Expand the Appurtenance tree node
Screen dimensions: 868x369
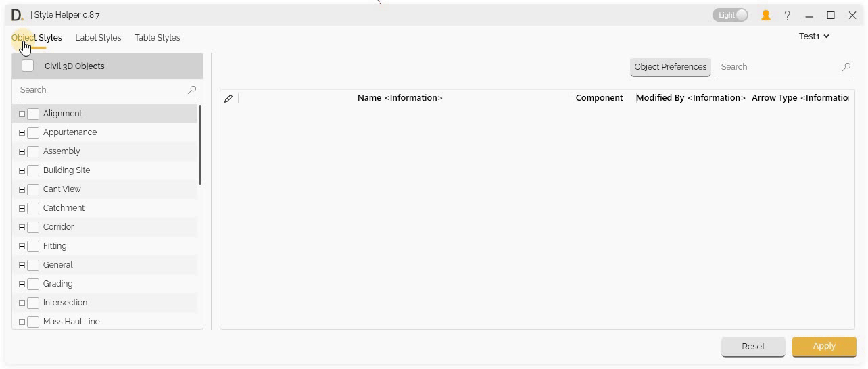coord(22,132)
